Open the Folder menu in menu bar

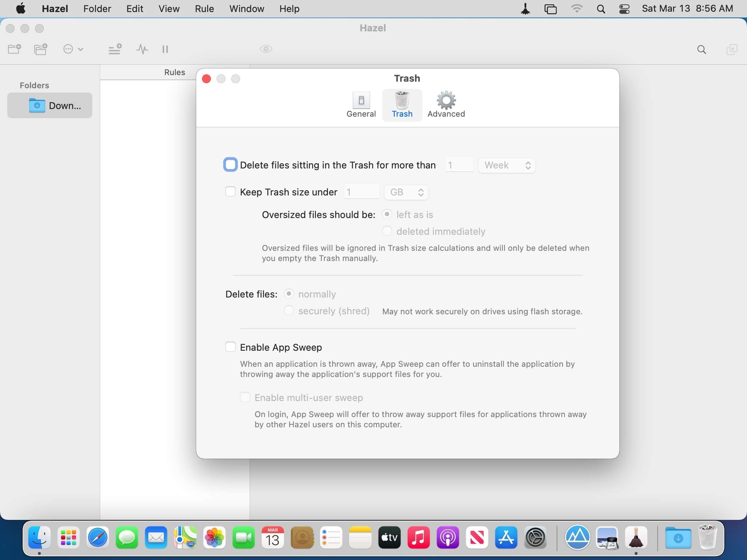point(97,9)
